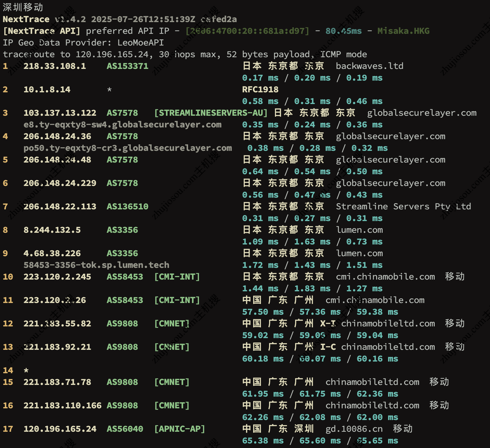Click IP address 8.244.132.5

point(52,230)
